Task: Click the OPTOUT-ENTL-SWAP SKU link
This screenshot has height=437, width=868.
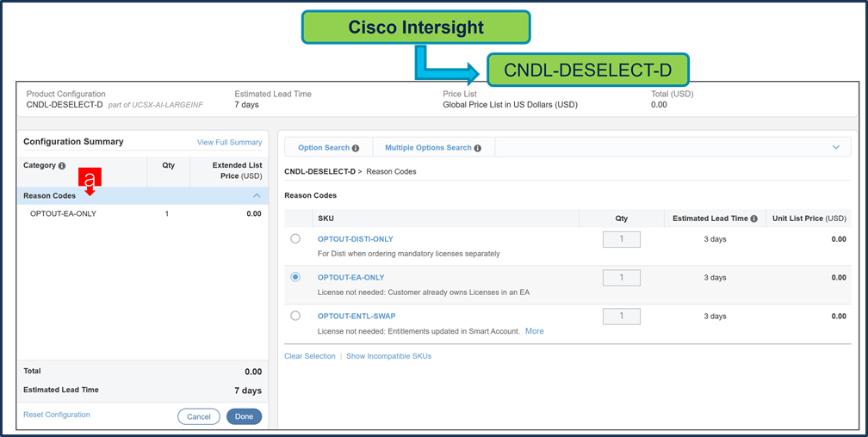Action: 356,316
